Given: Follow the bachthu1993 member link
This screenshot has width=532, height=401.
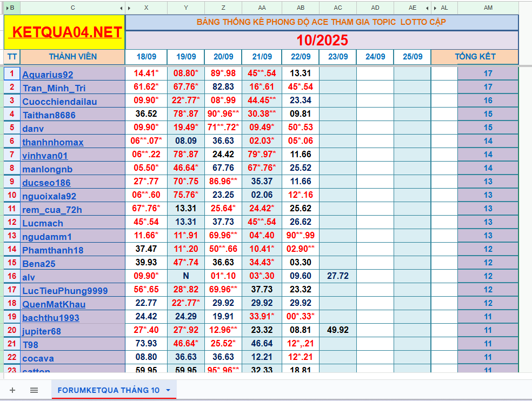Looking at the screenshot, I should 50,318.
